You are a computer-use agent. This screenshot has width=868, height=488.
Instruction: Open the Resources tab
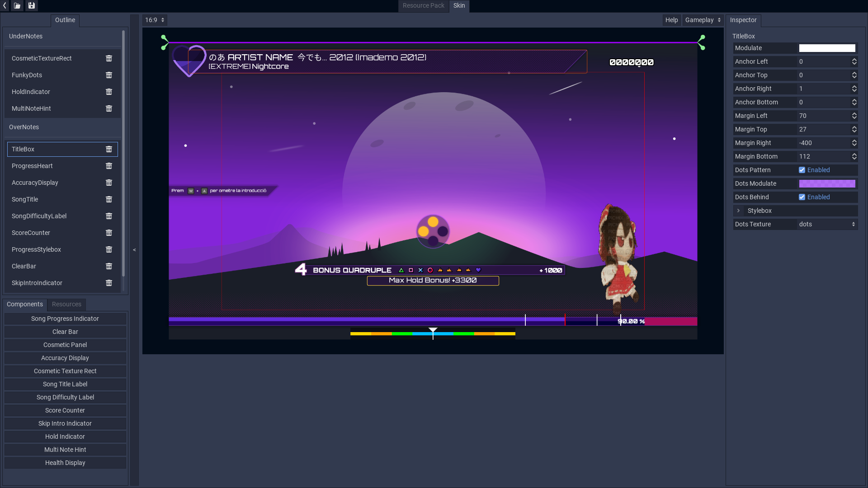[66, 304]
